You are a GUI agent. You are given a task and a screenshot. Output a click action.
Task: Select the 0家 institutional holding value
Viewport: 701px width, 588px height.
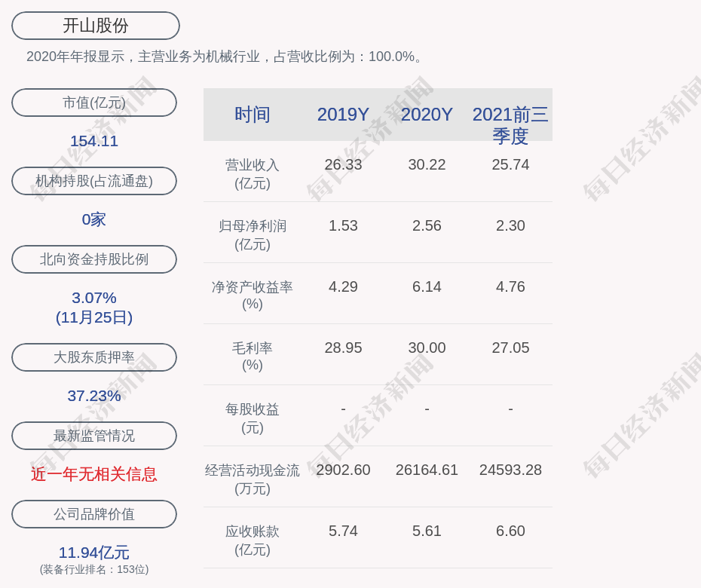pyautogui.click(x=94, y=219)
